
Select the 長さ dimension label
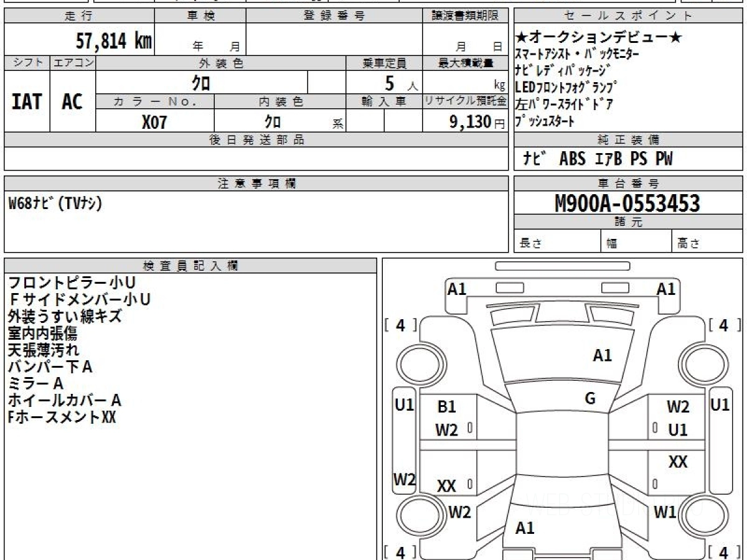[531, 244]
